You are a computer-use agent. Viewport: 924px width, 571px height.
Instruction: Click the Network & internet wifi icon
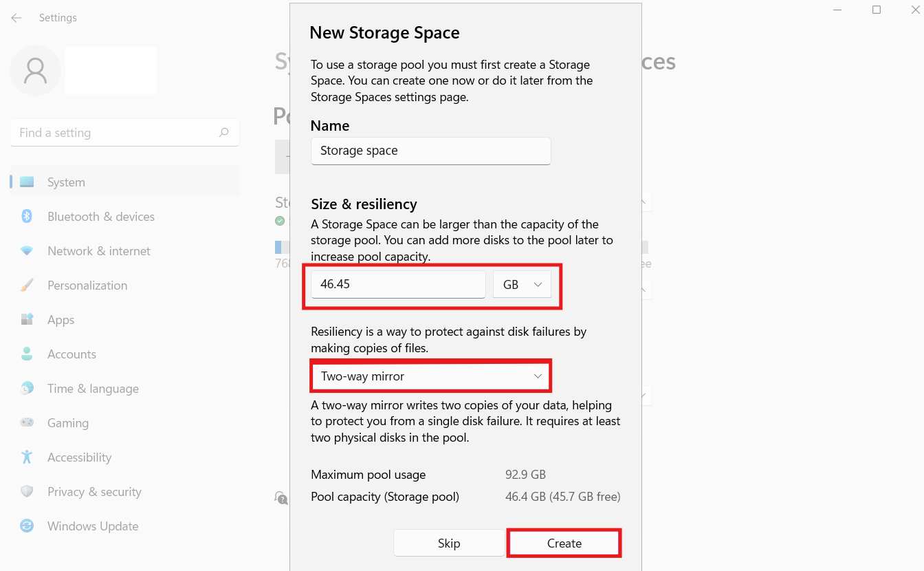[x=27, y=251]
